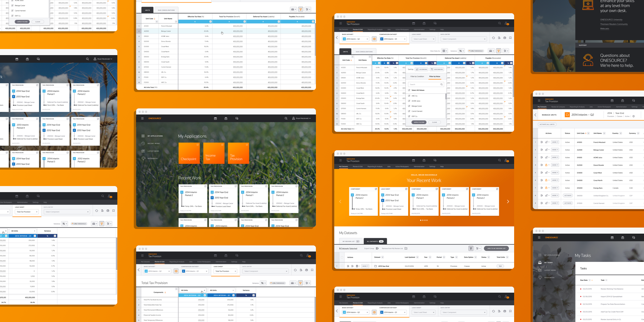Check header select-all checkbox in My Datasets table
The width and height of the screenshot is (644, 322).
342,257
